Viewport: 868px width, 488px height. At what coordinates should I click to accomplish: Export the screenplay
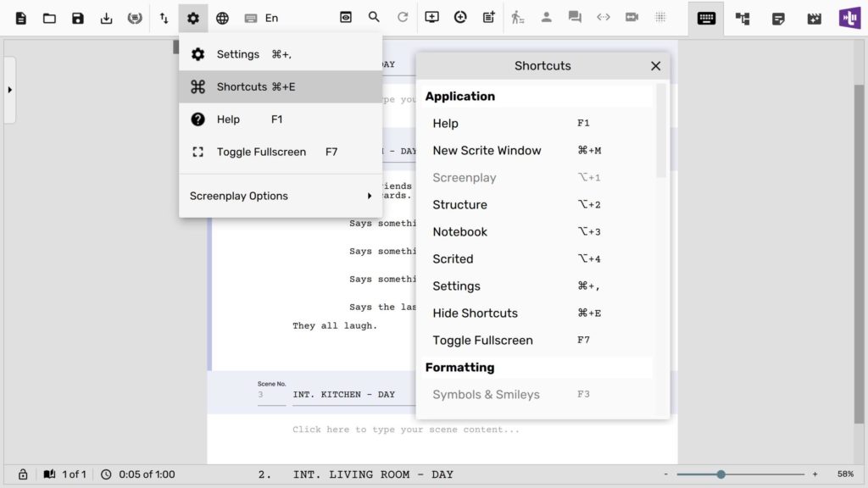106,17
